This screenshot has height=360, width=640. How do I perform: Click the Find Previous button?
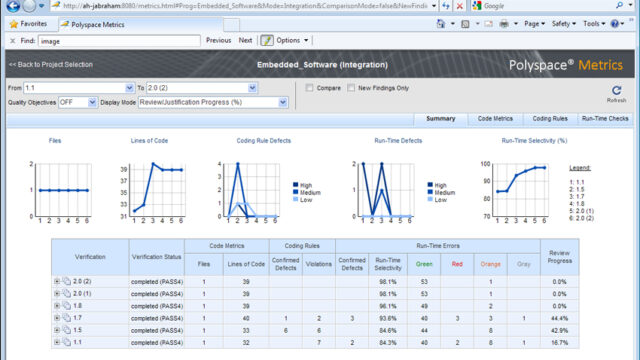(218, 40)
